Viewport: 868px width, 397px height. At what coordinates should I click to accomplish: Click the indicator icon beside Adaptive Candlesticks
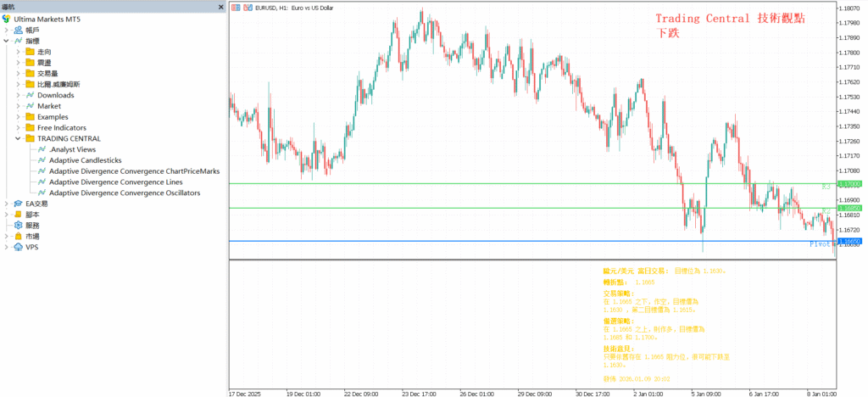pos(42,160)
